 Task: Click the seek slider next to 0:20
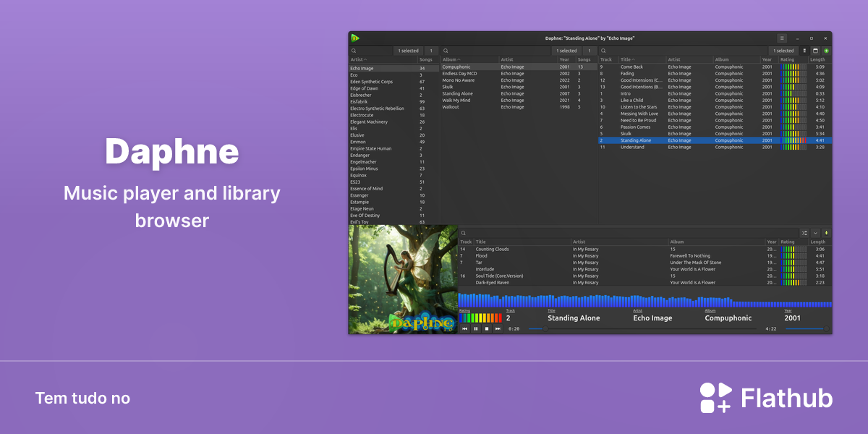tap(642, 328)
